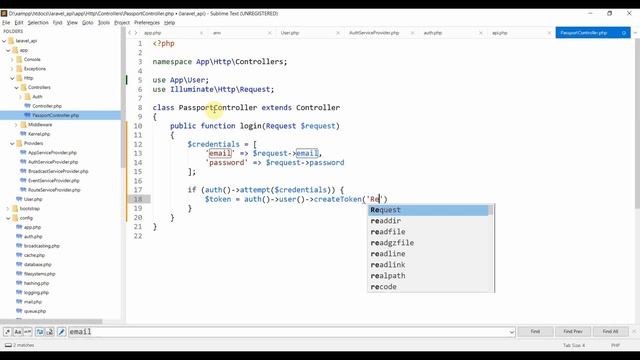
Task: Expand the bootstrap folder
Action: pyautogui.click(x=8, y=209)
